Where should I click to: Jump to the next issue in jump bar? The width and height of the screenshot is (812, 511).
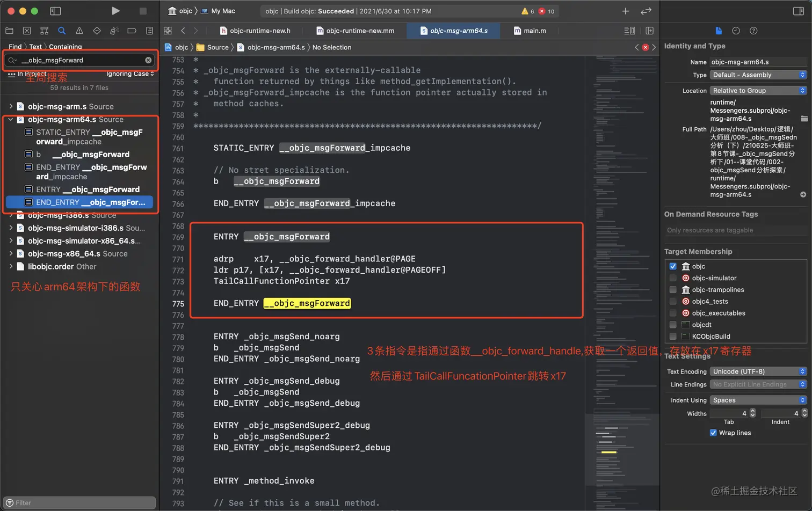click(654, 47)
